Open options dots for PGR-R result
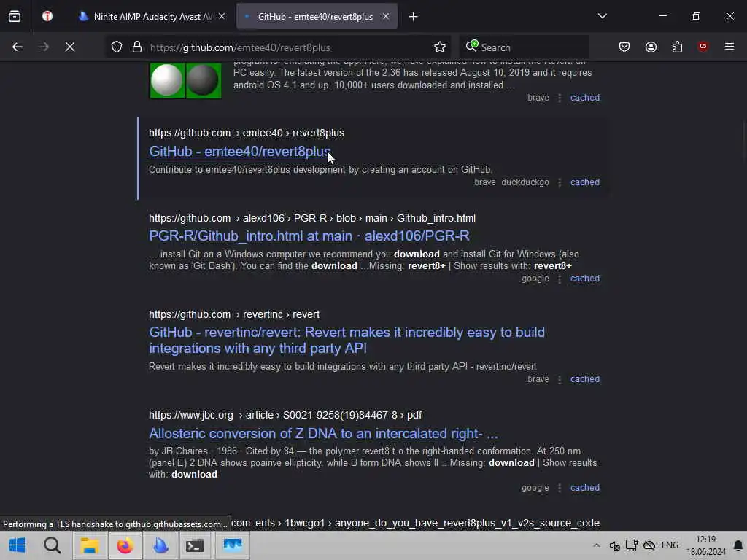Screen dimensions: 747x560 point(560,279)
